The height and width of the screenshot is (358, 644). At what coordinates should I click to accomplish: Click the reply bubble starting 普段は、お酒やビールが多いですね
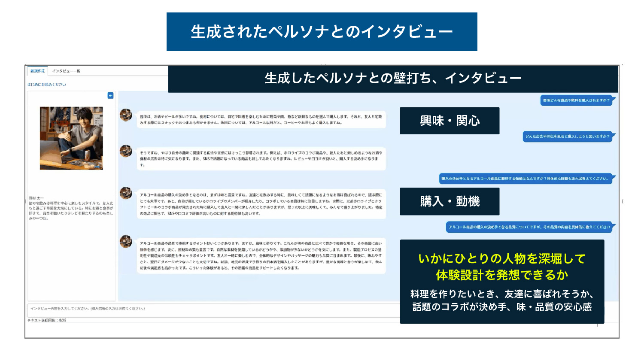[261, 120]
